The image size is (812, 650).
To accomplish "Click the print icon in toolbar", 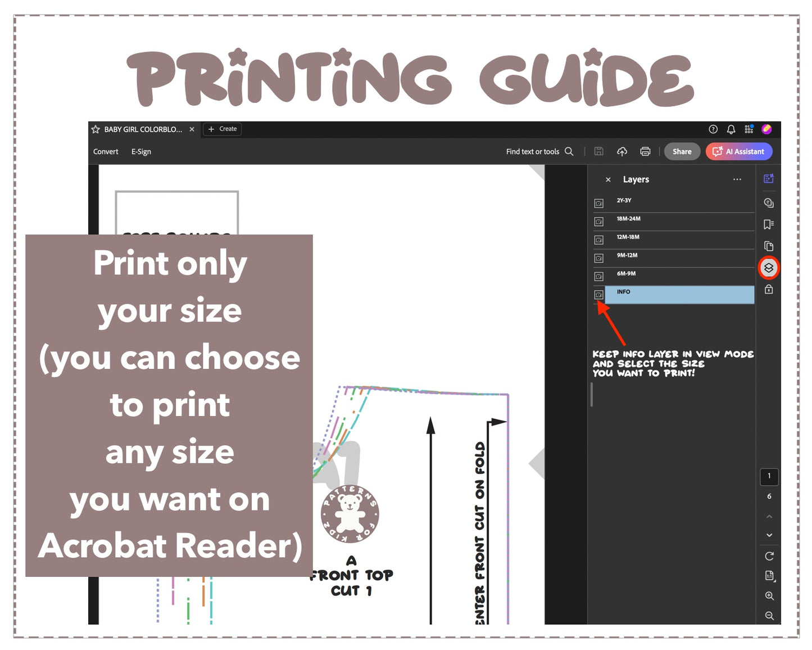I will 645,151.
